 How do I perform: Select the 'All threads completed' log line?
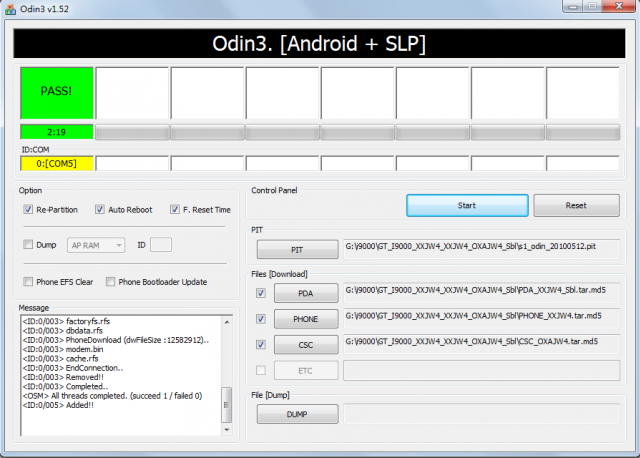(112, 396)
